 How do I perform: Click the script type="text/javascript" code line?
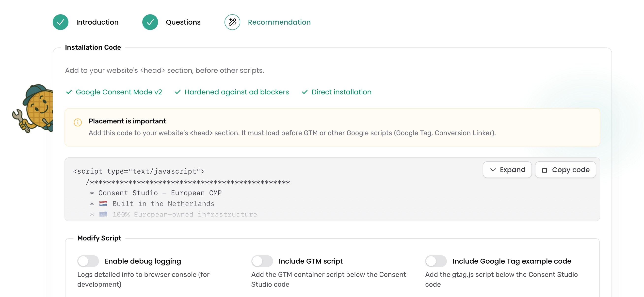[x=139, y=171]
